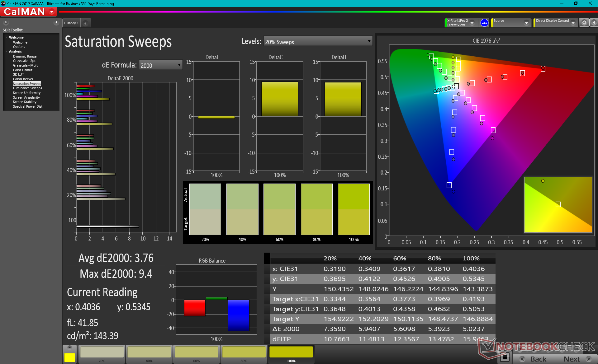This screenshot has width=598, height=364.
Task: Open the CalMAN main menu dropdown
Action: 52,12
